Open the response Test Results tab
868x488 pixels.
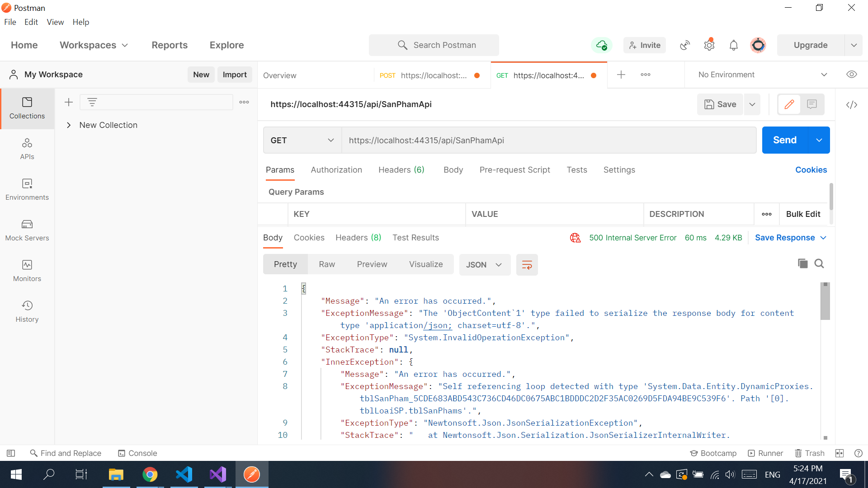pyautogui.click(x=415, y=238)
